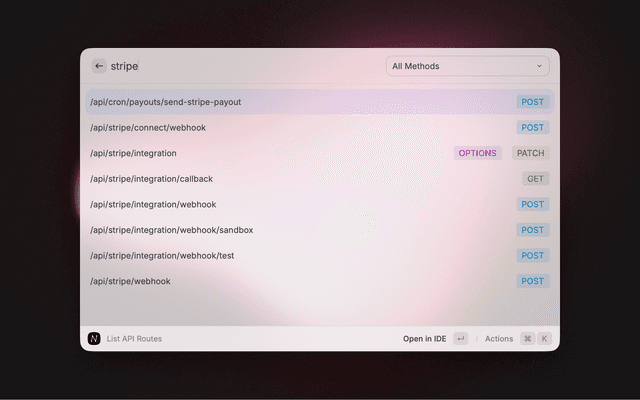Click POST tag on /api/stripe/webhook
Image resolution: width=640 pixels, height=400 pixels.
[x=532, y=281]
